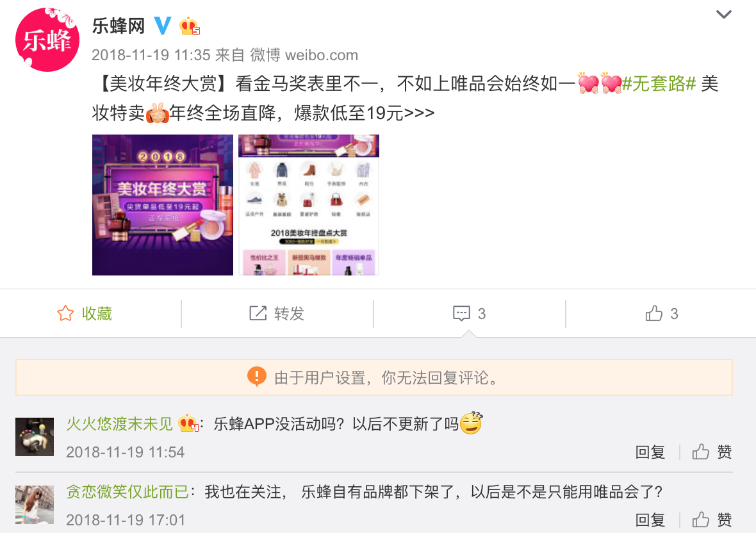Click the orange warning exclamation icon
This screenshot has width=756, height=533.
click(x=256, y=377)
